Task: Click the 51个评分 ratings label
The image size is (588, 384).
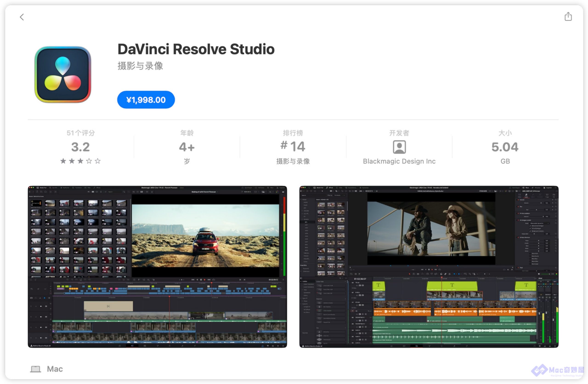Action: [x=81, y=133]
